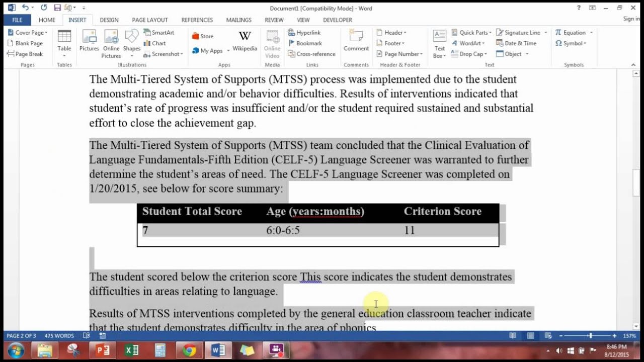
Task: Insert a Hyperlink
Action: click(304, 33)
